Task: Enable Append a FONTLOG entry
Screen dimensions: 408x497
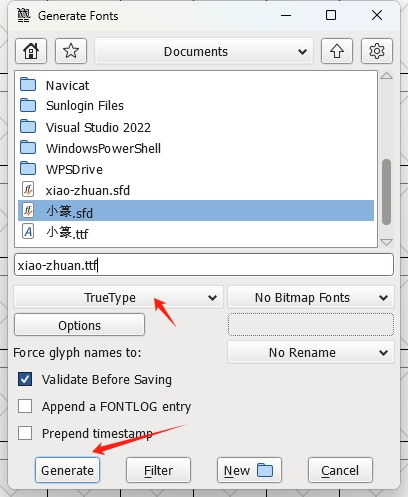Action: (25, 406)
